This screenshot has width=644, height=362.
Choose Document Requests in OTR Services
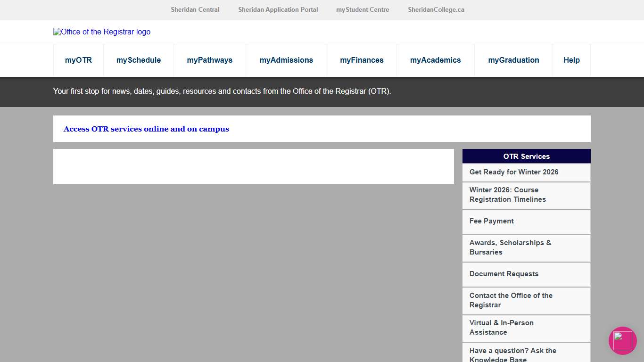point(504,274)
